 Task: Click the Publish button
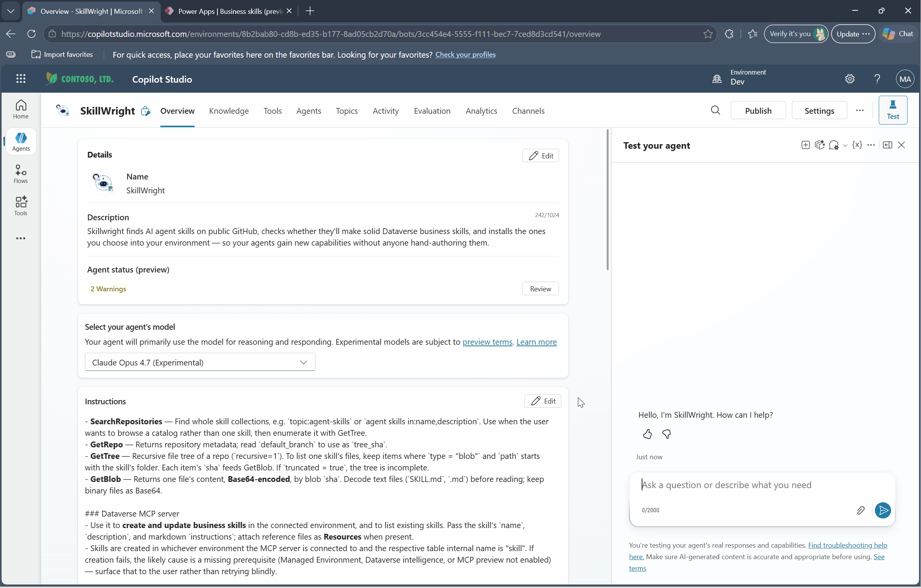click(758, 111)
